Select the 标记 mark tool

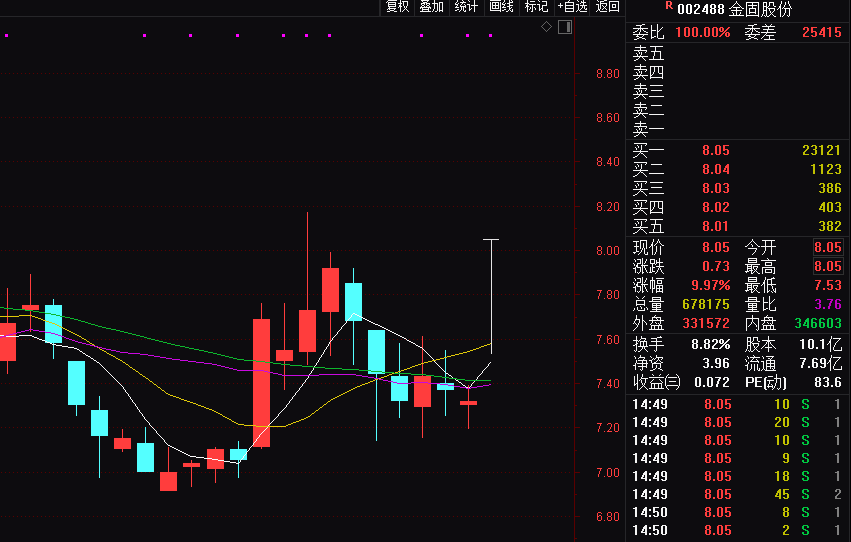536,7
